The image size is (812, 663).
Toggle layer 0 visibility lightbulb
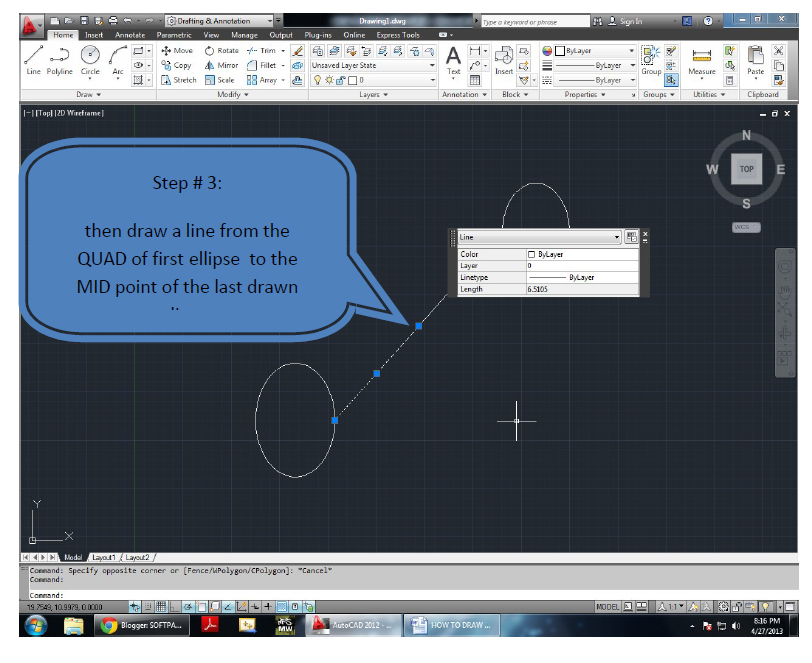point(319,79)
